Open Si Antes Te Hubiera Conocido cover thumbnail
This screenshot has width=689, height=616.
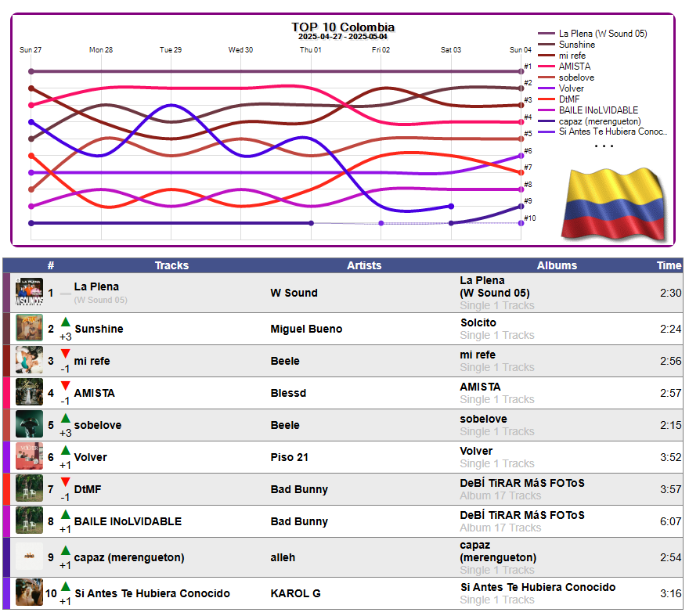(29, 593)
